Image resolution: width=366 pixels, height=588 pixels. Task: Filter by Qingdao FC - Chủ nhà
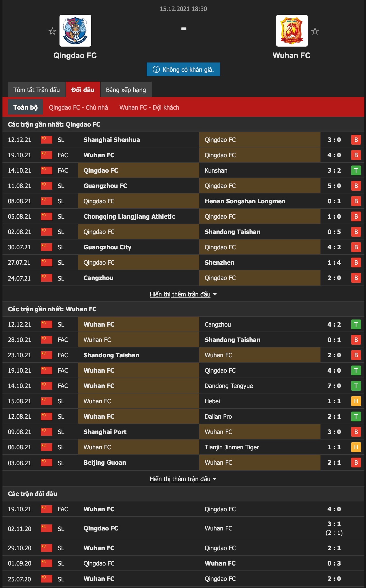click(78, 107)
